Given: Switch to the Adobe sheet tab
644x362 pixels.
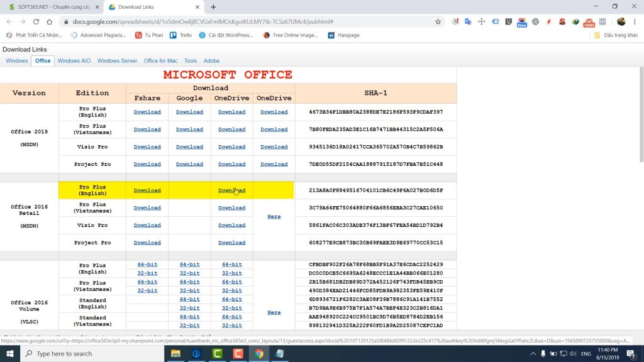Looking at the screenshot, I should tap(211, 61).
